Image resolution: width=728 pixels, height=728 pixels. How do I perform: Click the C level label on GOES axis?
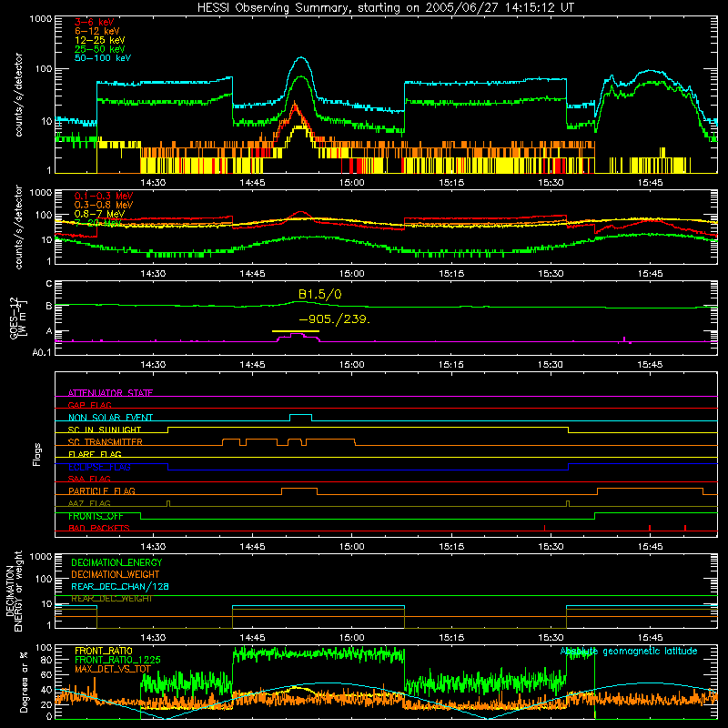pyautogui.click(x=49, y=283)
